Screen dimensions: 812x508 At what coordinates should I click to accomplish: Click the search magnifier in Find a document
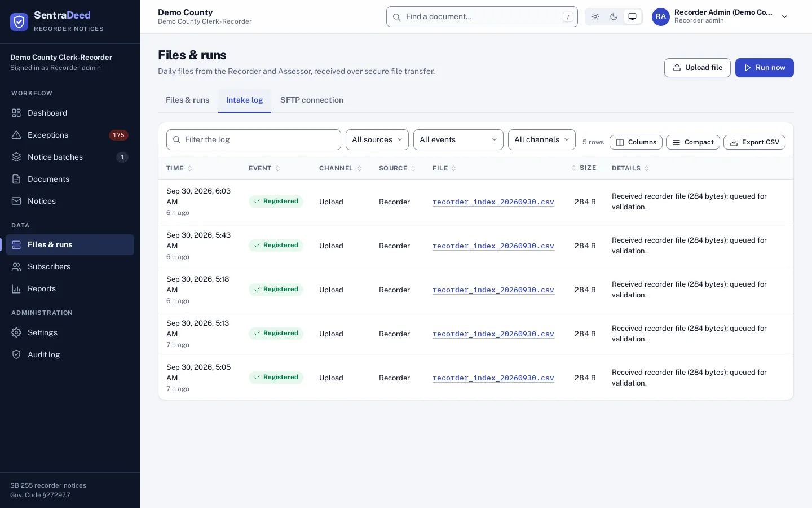point(396,17)
